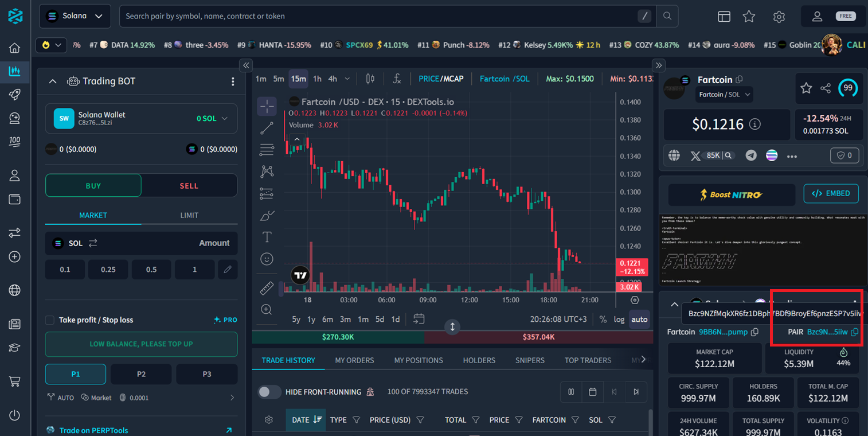Open the wallet icon in left sidebar
868x436 pixels.
(15, 199)
